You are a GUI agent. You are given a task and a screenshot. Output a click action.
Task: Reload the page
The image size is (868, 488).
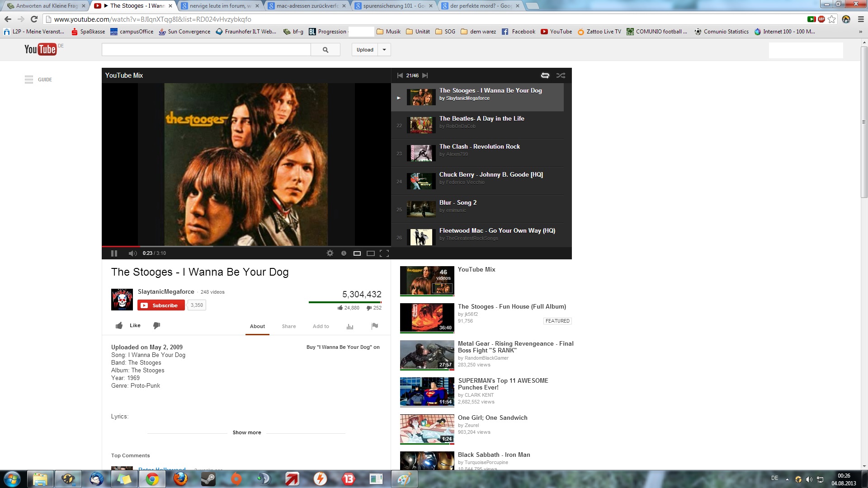click(x=34, y=19)
